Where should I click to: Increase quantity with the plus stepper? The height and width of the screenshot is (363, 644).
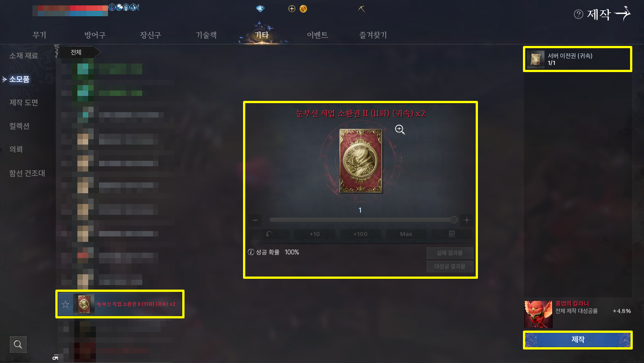[x=467, y=220]
